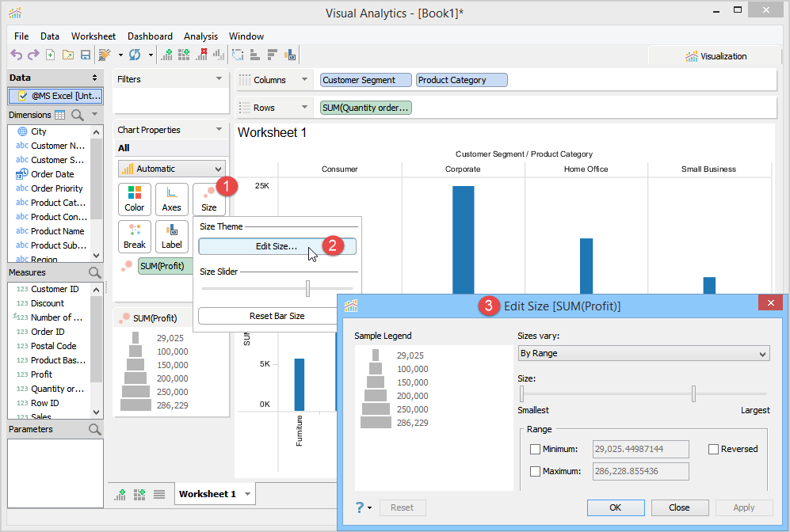Click Dimensions table view icon
The image size is (790, 532).
point(60,115)
